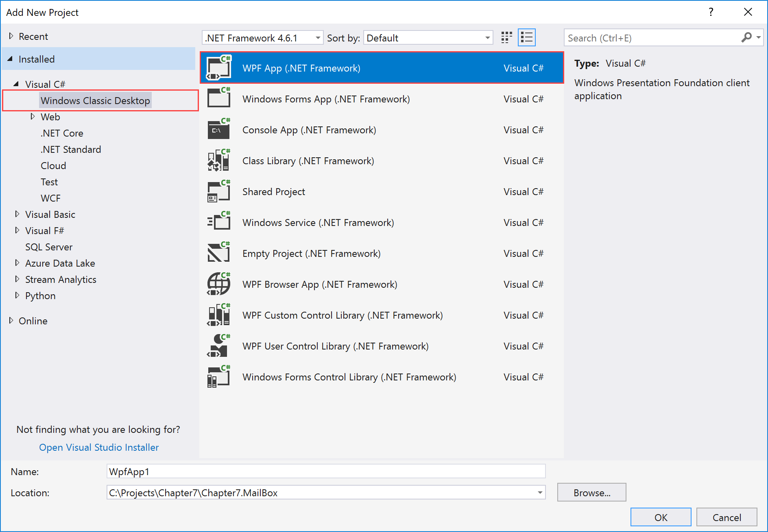Click the Cancel button

click(727, 517)
